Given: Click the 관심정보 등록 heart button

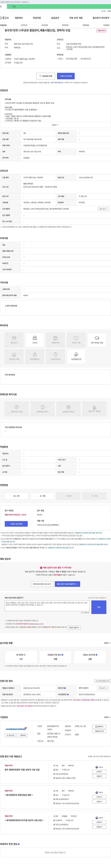Looking at the screenshot, I should coord(46,76).
